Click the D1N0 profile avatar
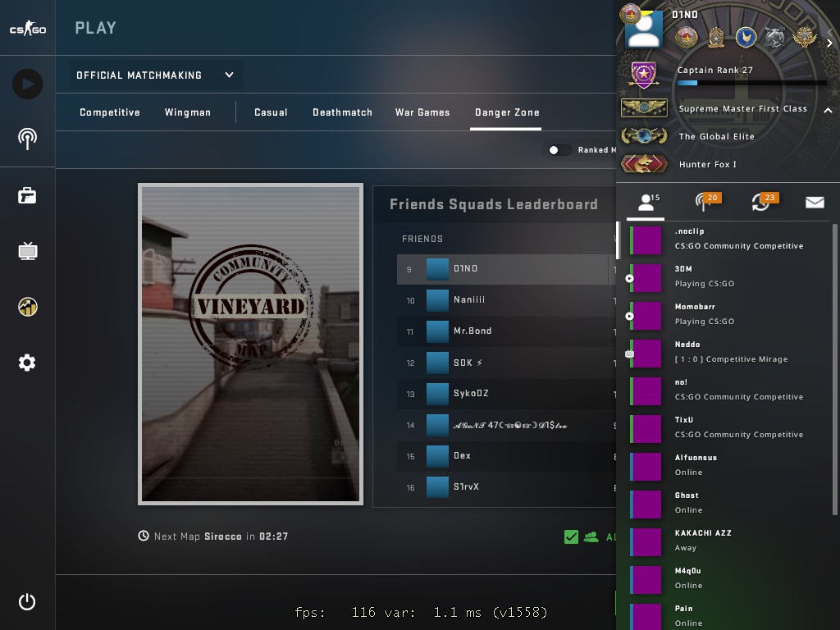 click(x=643, y=30)
